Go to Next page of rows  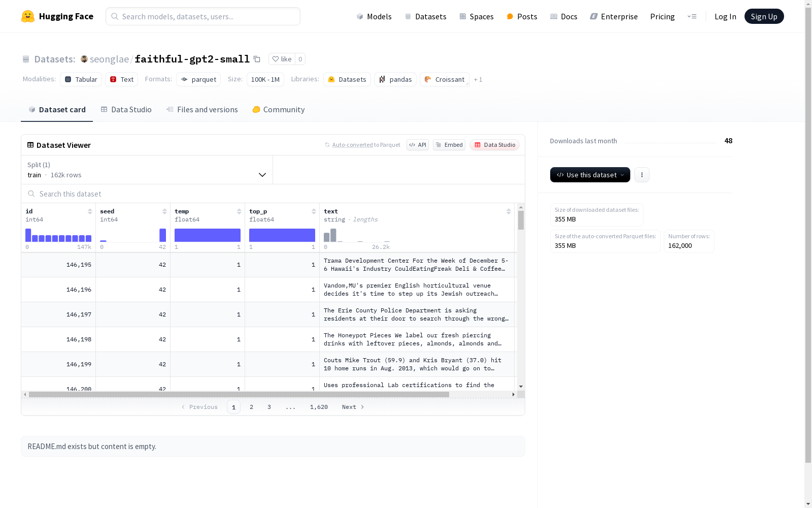coord(353,407)
